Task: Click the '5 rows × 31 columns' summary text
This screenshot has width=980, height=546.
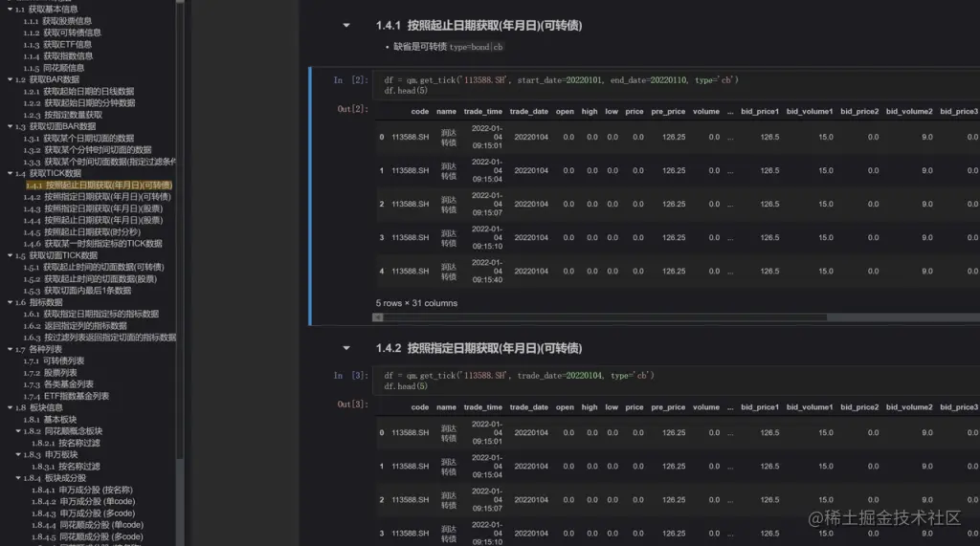Action: tap(416, 303)
